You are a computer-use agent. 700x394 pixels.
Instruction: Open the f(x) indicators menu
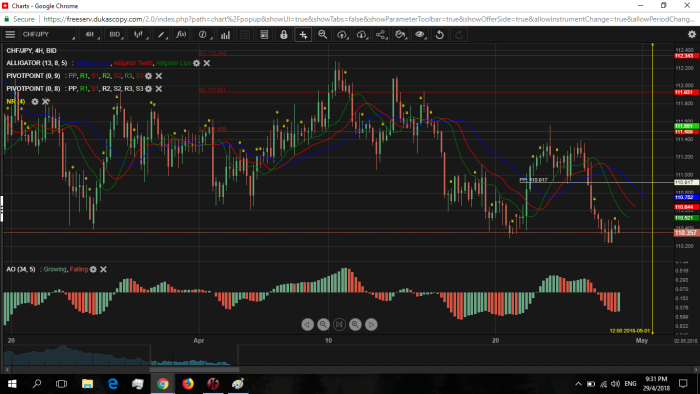181,34
